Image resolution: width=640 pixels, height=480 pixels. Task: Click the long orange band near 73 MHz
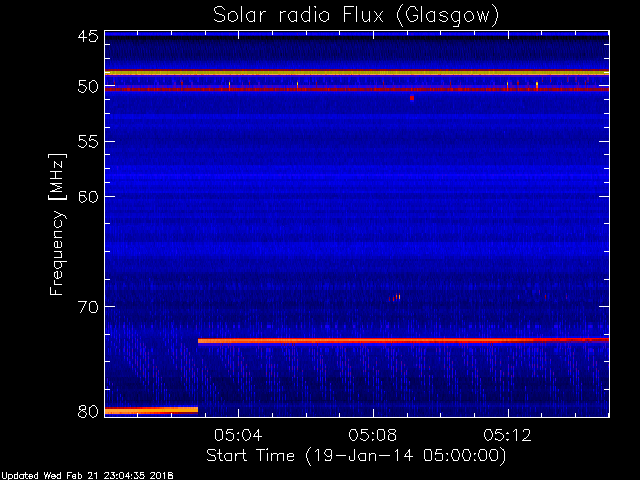tap(403, 340)
